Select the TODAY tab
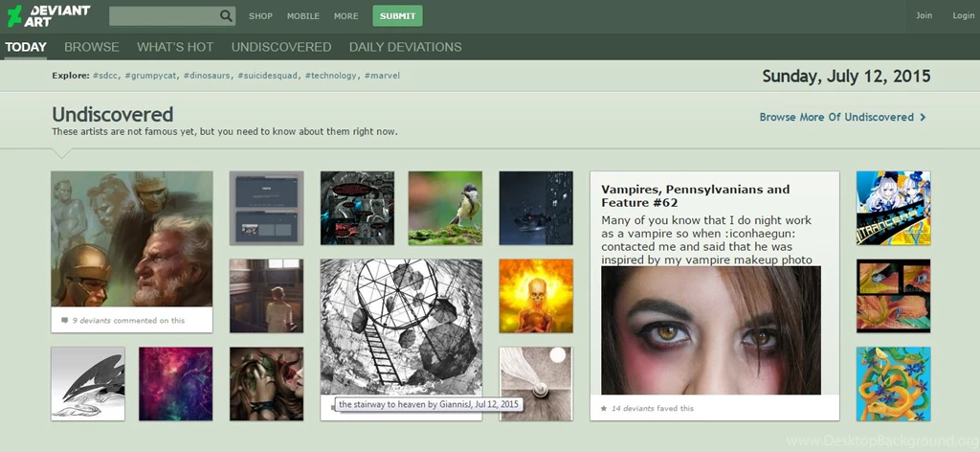The width and height of the screenshot is (980, 452). pos(26,47)
